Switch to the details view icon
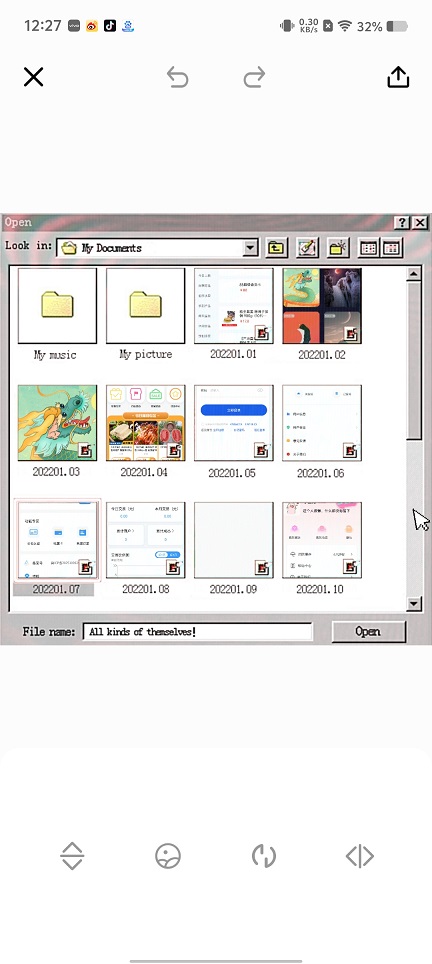Image resolution: width=432 pixels, height=964 pixels. point(392,248)
